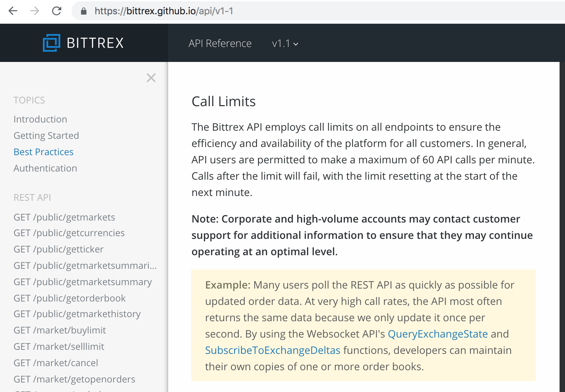The image size is (565, 392).
Task: Open GET /market/cancel endpoint
Action: pos(56,363)
